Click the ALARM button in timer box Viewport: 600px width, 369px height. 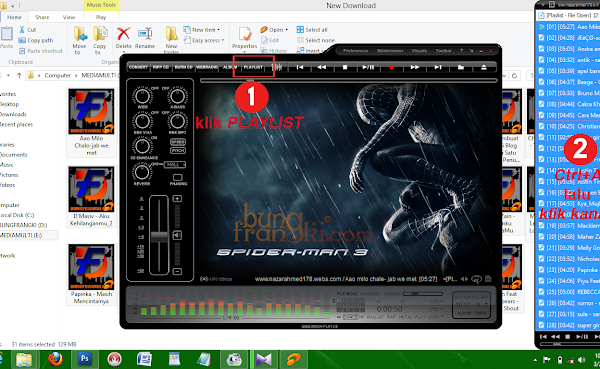464,313
